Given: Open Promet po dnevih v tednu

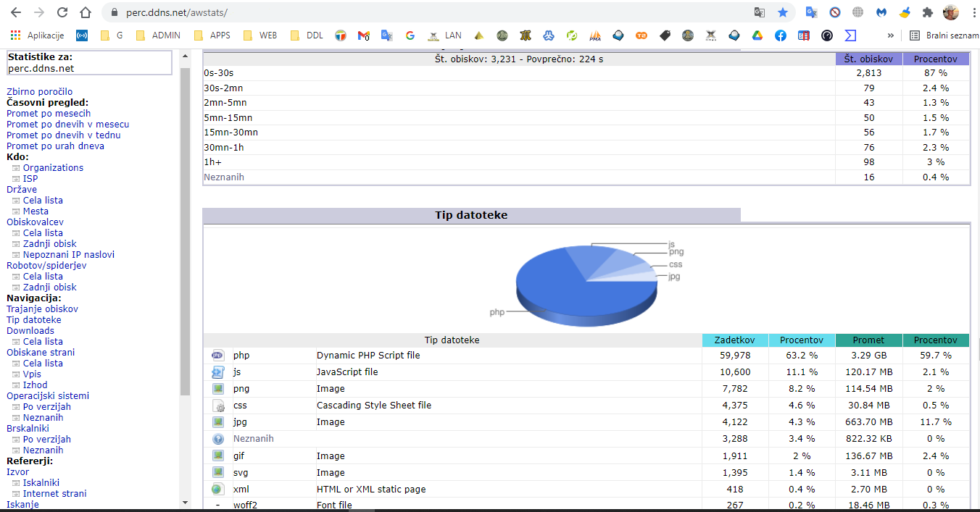Looking at the screenshot, I should (x=64, y=135).
